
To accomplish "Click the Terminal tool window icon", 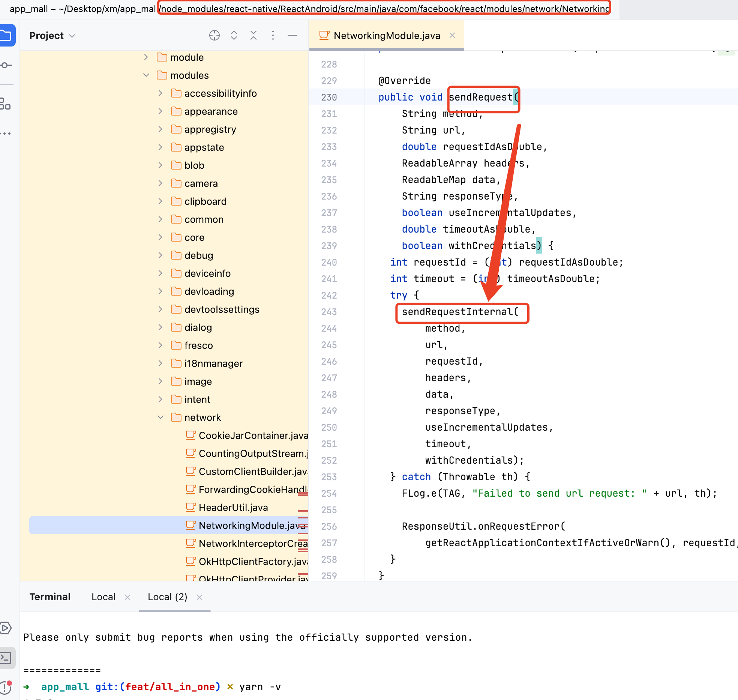I will tap(6, 658).
